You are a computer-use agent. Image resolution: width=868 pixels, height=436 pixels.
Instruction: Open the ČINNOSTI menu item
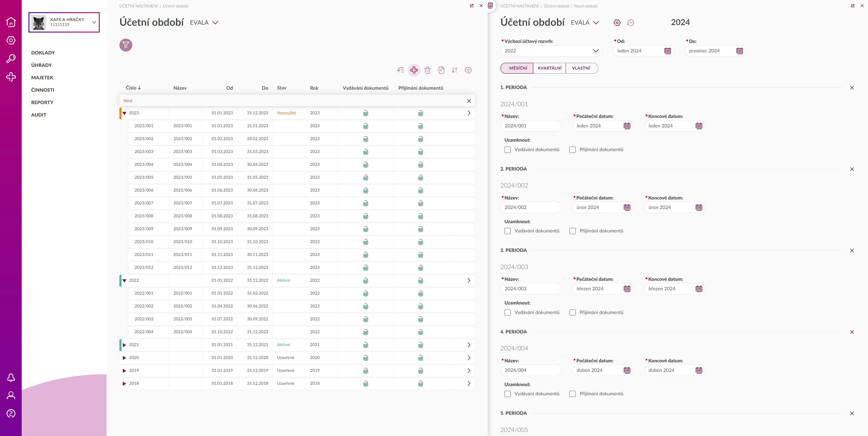[x=43, y=90]
